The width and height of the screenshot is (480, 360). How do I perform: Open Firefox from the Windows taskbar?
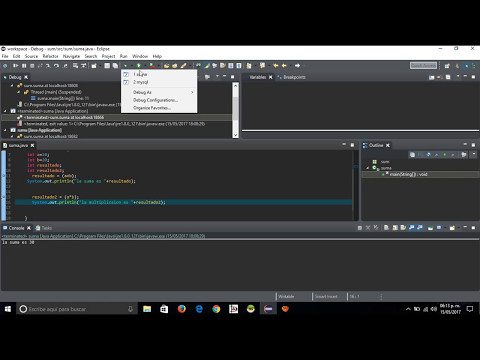pos(182,309)
